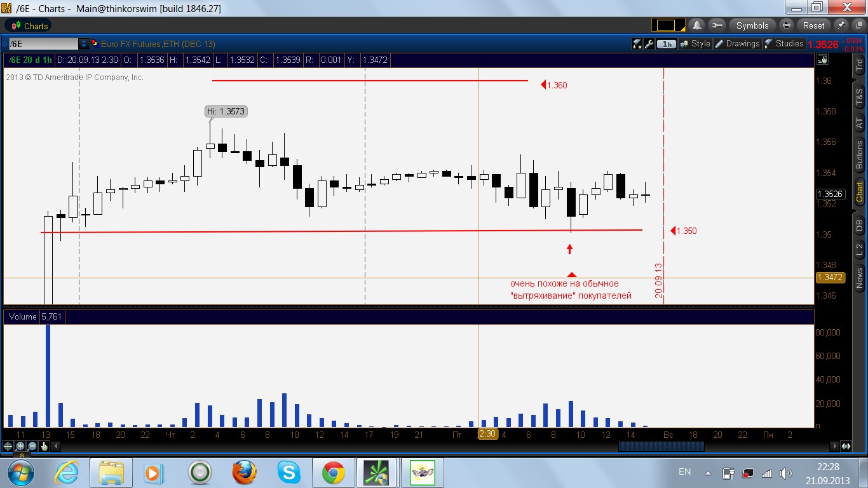Click the alerts bell icon
This screenshot has width=868, height=488.
coord(697,25)
